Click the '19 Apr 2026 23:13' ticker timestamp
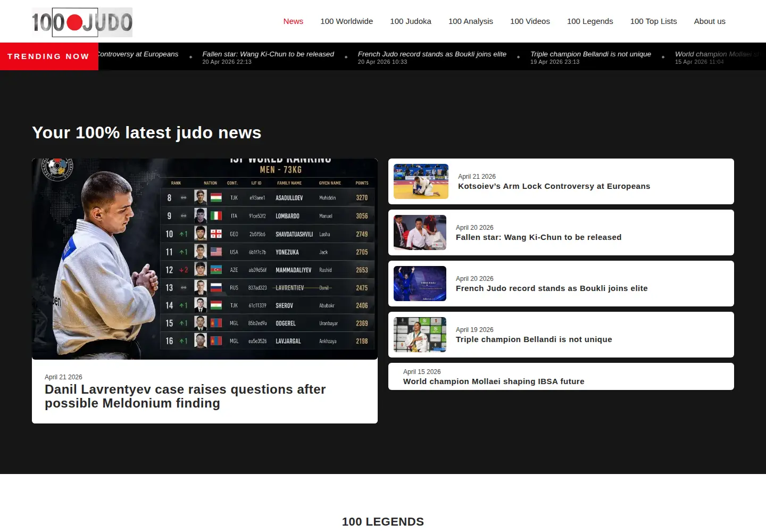Image resolution: width=766 pixels, height=532 pixels. point(555,62)
